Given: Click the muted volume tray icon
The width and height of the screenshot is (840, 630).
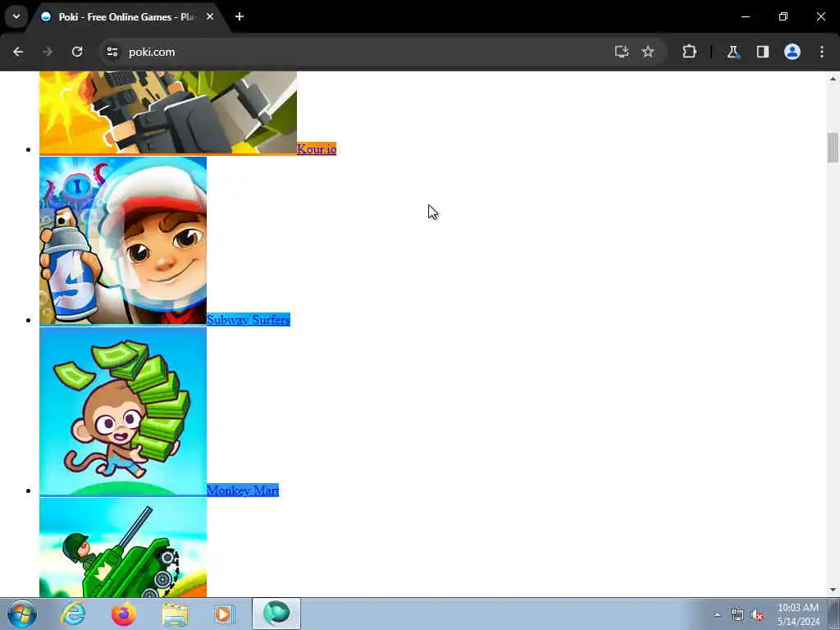Looking at the screenshot, I should 757,615.
